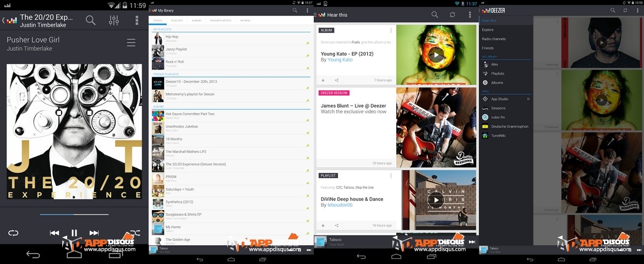Switch to the Favourite Artists tab
Viewport: 644px width, 264px height.
point(221,20)
